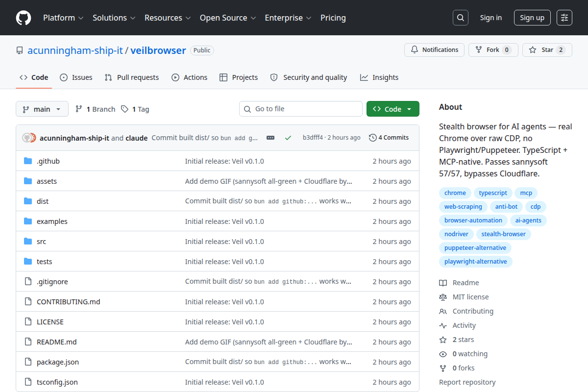Open the main branch selector dropdown
Screen dimensions: 588x392
click(42, 109)
